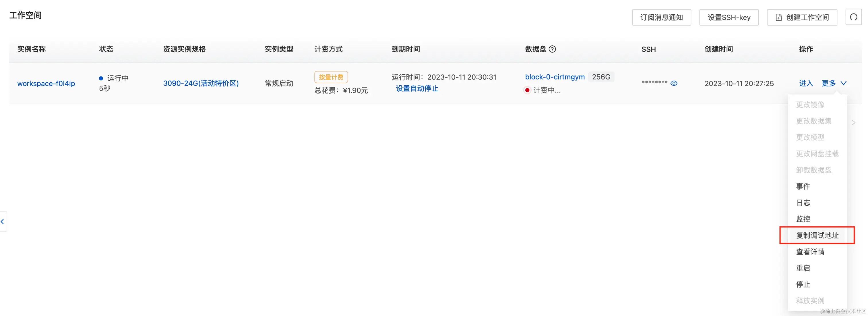
Task: Select 复制调试地址 menu item
Action: click(817, 235)
